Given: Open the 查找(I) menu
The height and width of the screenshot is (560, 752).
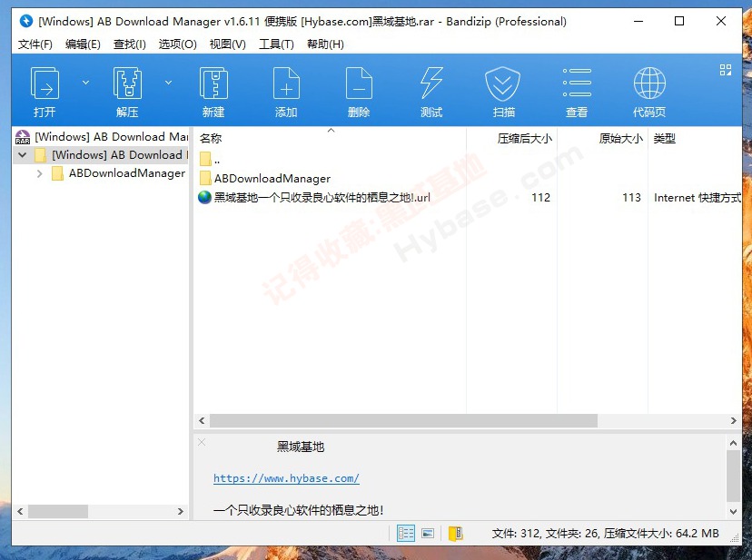Looking at the screenshot, I should coord(130,44).
